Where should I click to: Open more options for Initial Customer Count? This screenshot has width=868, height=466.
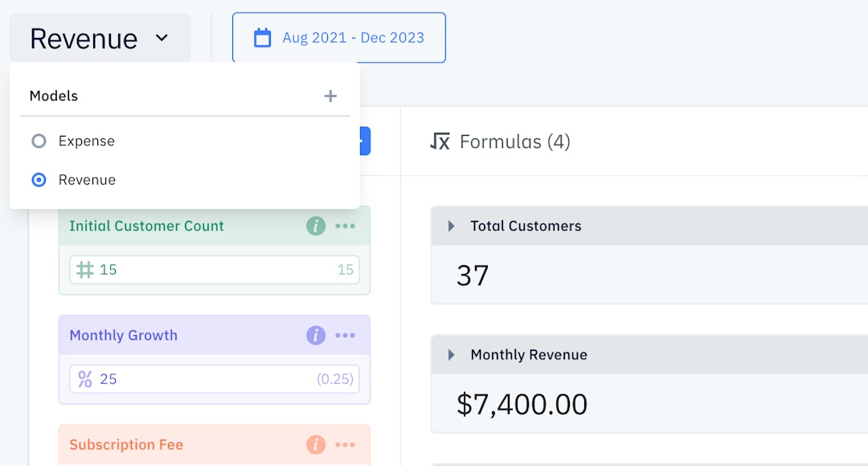(x=346, y=227)
